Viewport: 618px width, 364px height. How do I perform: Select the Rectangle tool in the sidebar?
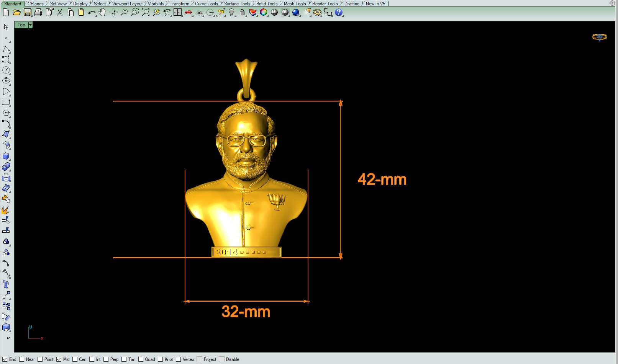(6, 102)
